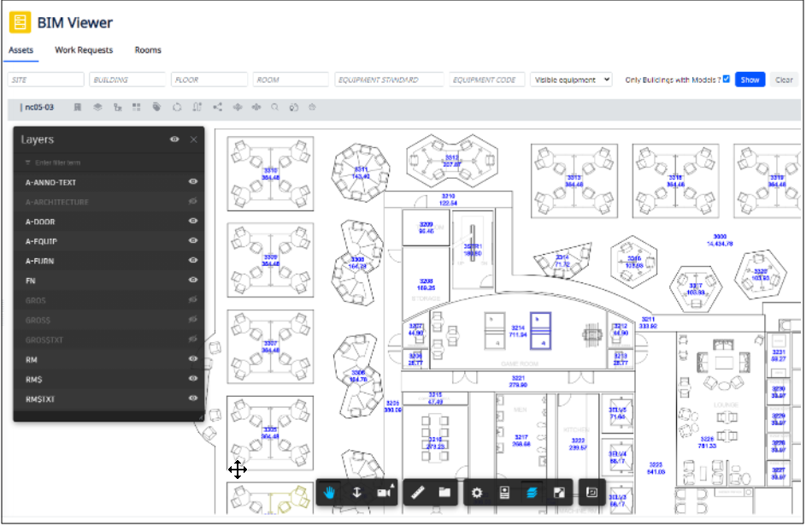
Task: Open the Measure ruler tool
Action: [x=416, y=492]
